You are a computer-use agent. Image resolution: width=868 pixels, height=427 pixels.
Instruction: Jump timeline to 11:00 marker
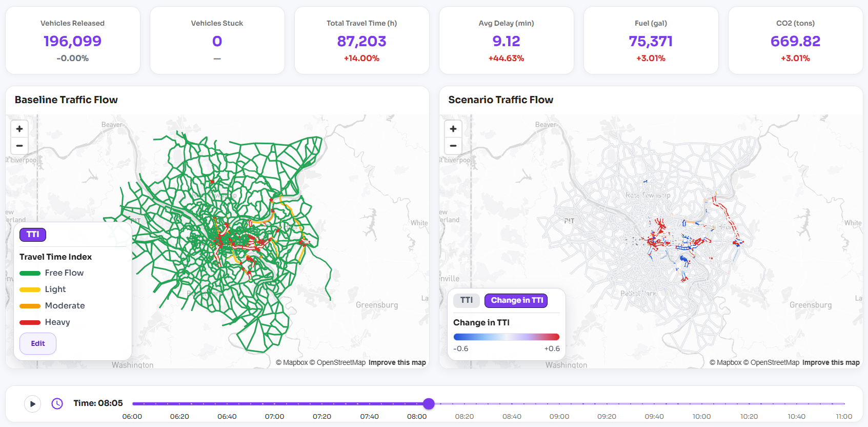tap(844, 416)
